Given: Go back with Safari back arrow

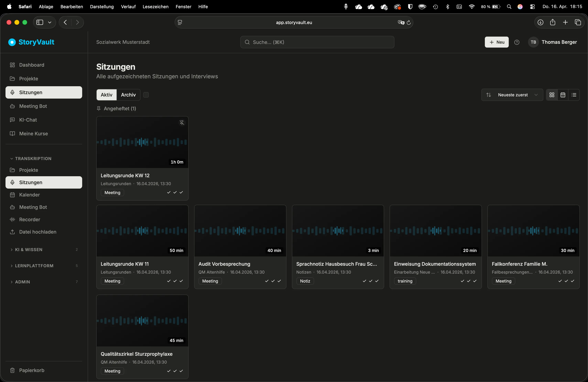Looking at the screenshot, I should coord(65,23).
